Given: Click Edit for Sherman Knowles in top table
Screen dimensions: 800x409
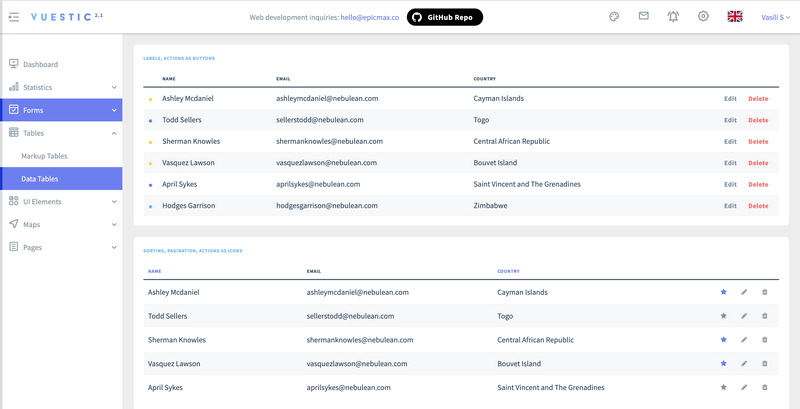Looking at the screenshot, I should (x=730, y=142).
